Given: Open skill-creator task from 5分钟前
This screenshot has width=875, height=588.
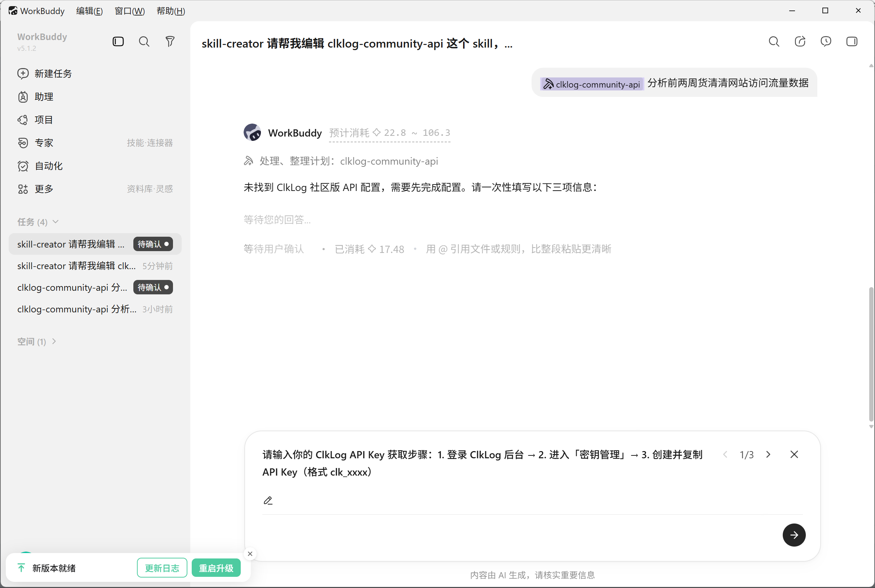Looking at the screenshot, I should 95,266.
